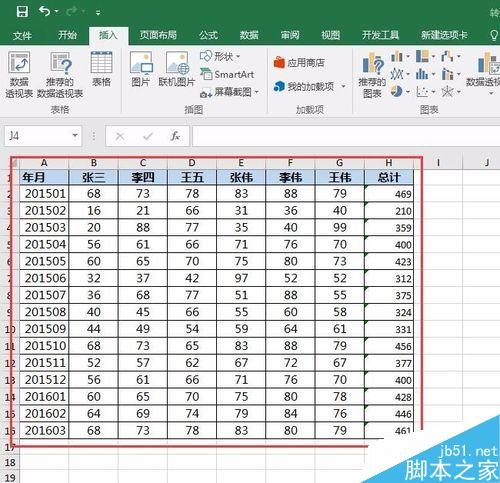This screenshot has height=483, width=500.
Task: Switch to the 开始 (Home) tab
Action: tap(67, 35)
